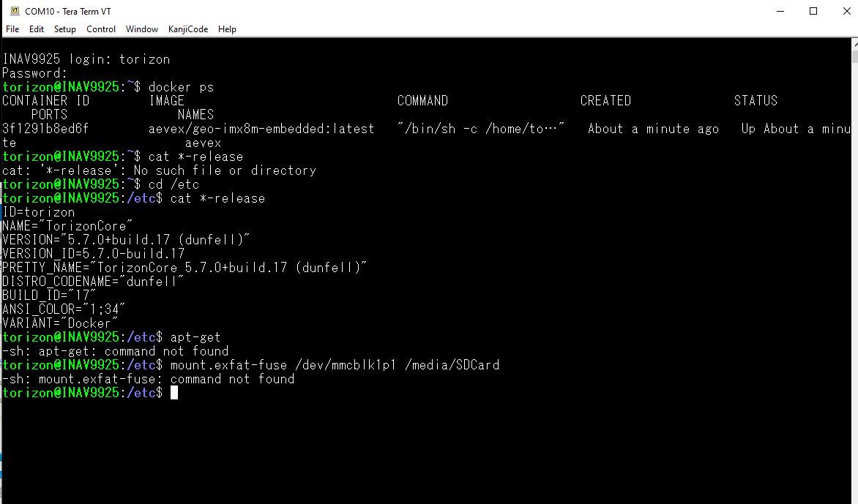Viewport: 858px width, 504px height.
Task: Click the mount.exfat-fuse command line
Action: (335, 364)
